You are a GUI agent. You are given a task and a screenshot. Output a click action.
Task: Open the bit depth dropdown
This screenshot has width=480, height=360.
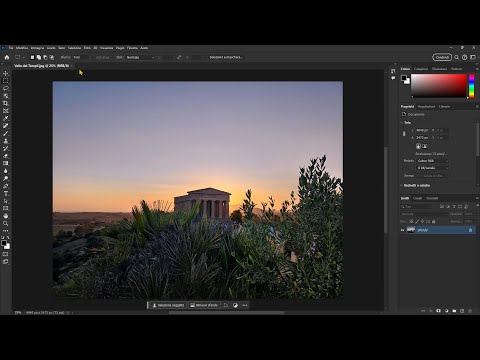[x=433, y=168]
